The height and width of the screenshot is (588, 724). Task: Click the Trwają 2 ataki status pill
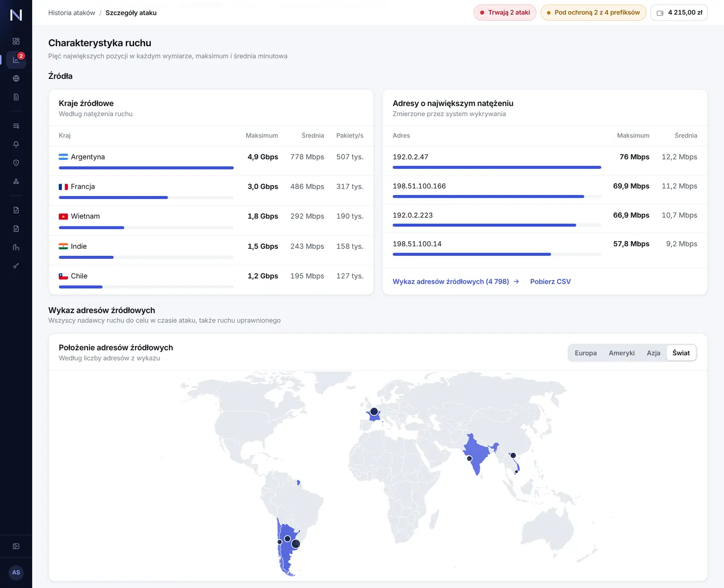click(505, 13)
